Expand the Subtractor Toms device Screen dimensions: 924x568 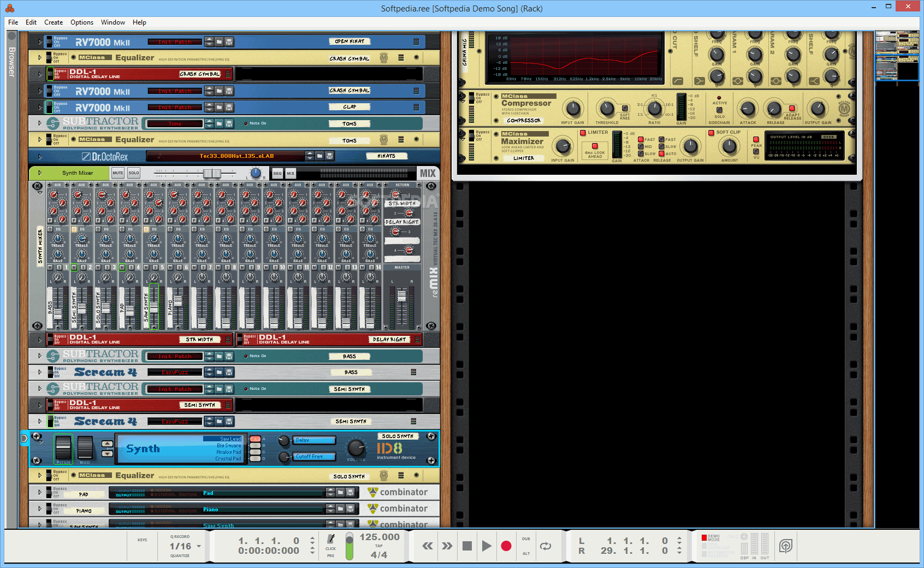coord(40,123)
